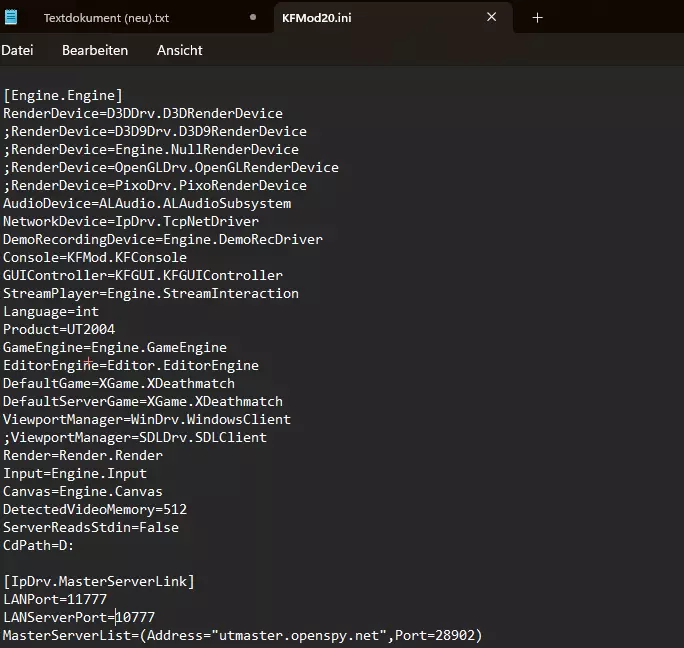Image resolution: width=684 pixels, height=648 pixels.
Task: Click GameEngine=Engine.GameEngine line
Action: (x=115, y=347)
